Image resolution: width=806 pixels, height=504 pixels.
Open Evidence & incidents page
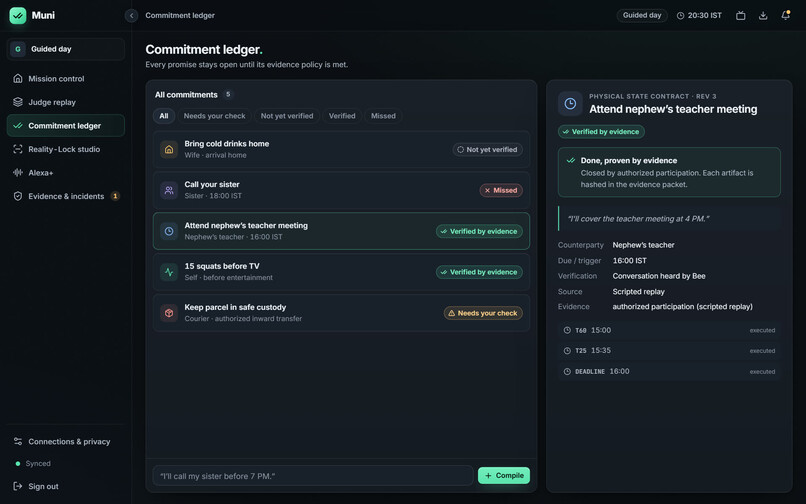tap(66, 196)
